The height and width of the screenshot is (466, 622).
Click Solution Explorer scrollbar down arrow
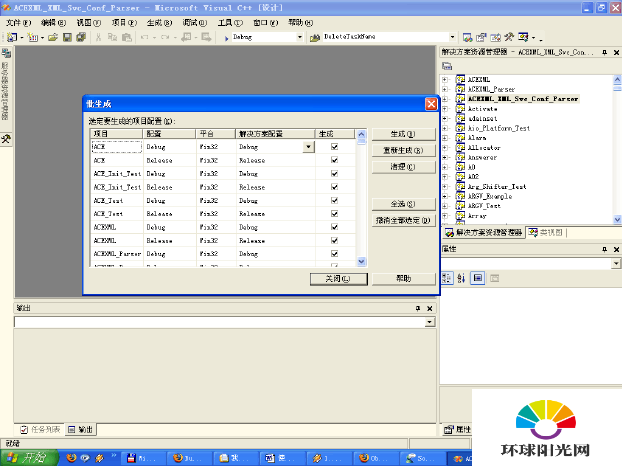click(x=617, y=219)
